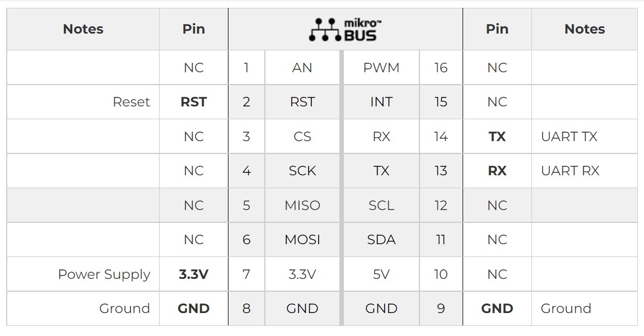Select the bold RST pin cell

pos(194,102)
